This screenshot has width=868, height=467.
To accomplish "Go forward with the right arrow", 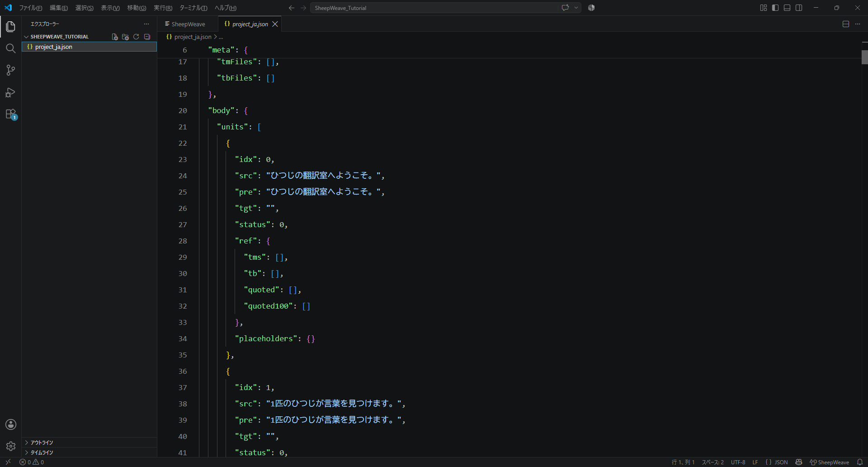I will click(x=303, y=8).
